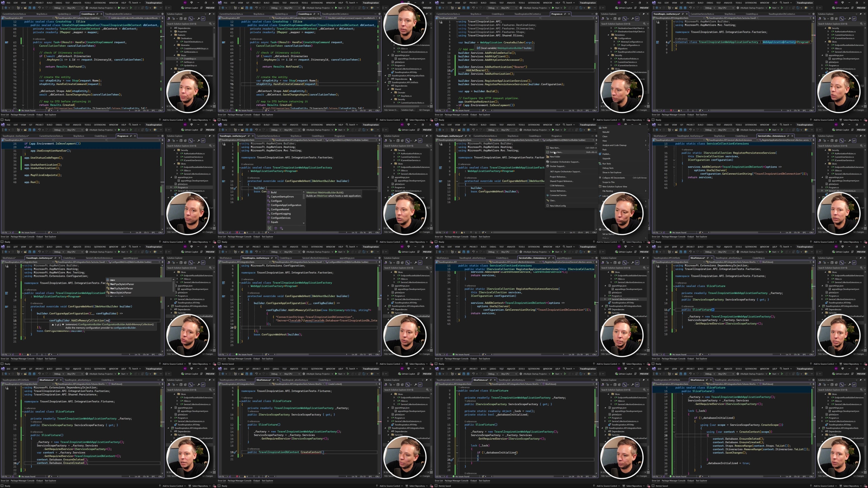Choose Rebuild in the project context menu
The width and height of the screenshot is (868, 488).
pos(606,132)
